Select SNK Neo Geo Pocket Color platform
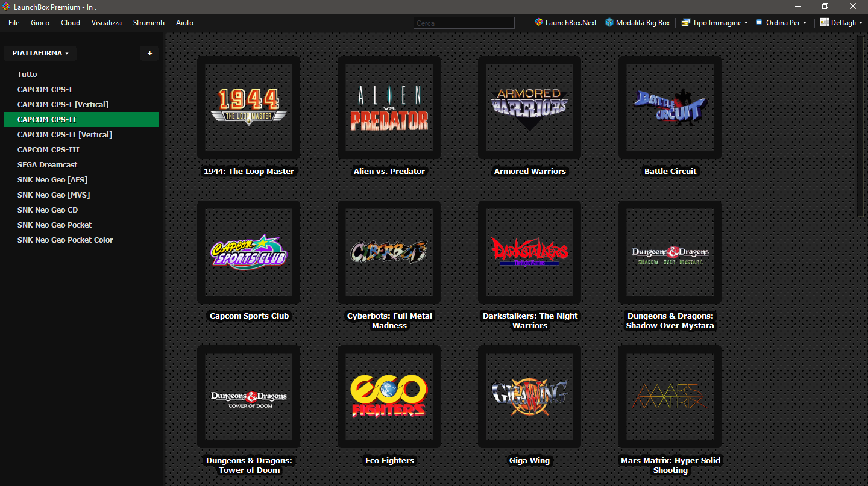 click(x=81, y=240)
